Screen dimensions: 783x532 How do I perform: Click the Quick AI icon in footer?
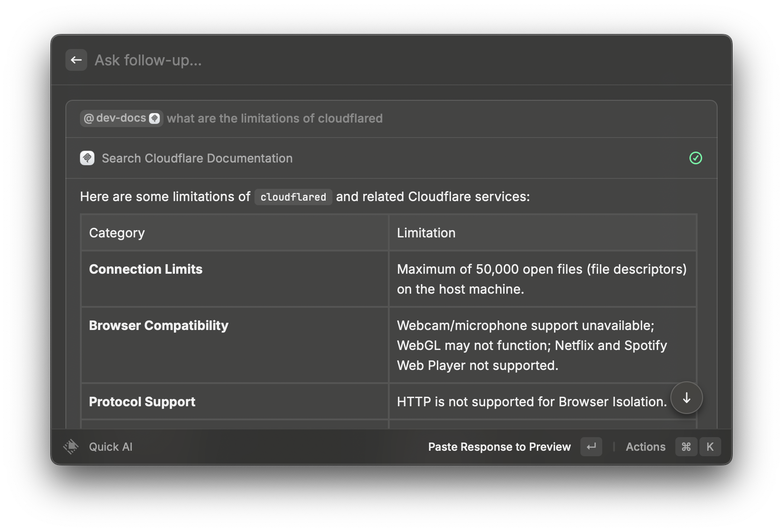tap(71, 447)
